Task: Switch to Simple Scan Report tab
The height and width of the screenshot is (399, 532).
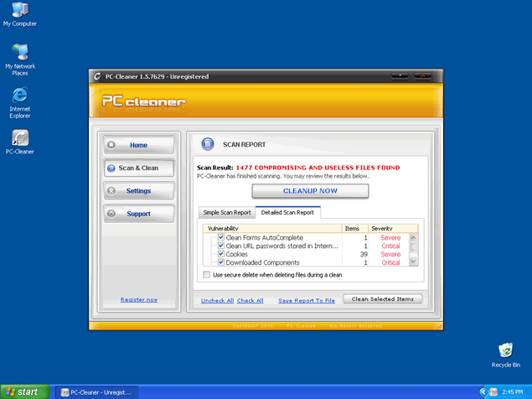Action: [x=227, y=212]
